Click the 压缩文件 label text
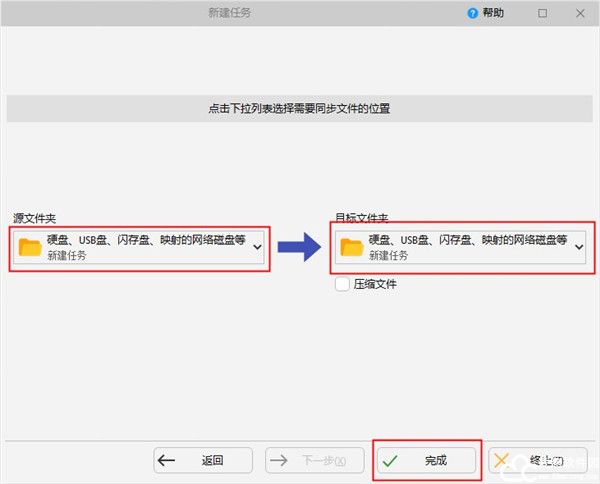Image resolution: width=600 pixels, height=484 pixels. pos(375,284)
